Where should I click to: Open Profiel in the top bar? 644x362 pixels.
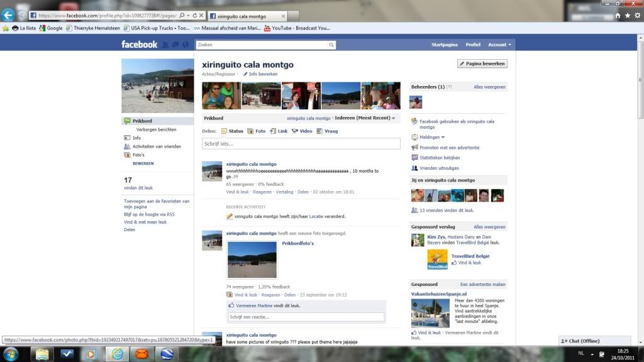click(473, 45)
